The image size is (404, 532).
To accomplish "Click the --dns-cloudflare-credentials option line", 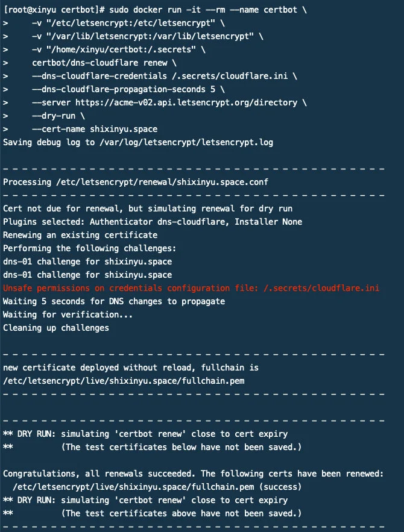I will (165, 76).
